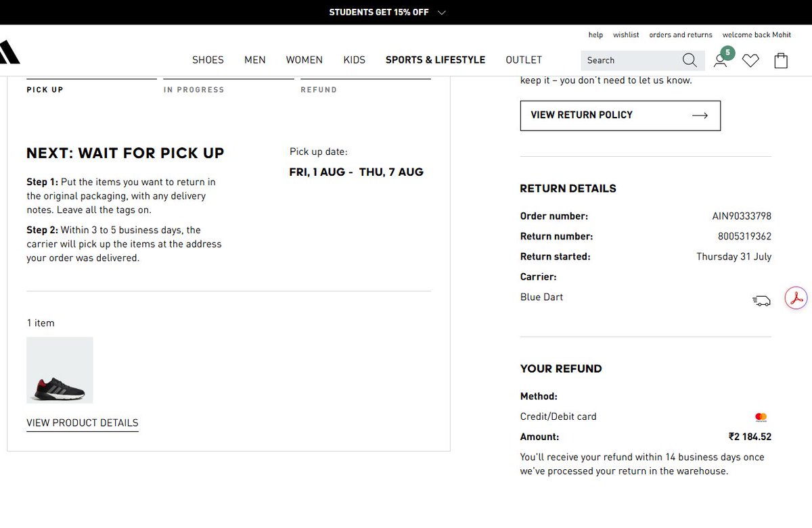
Task: Click the Mastercard logo icon
Action: [x=761, y=417]
